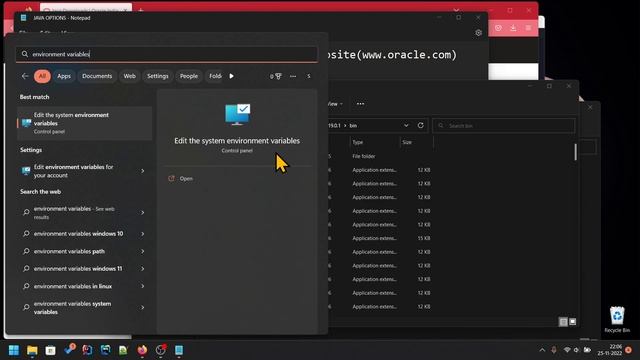Viewport: 640px width, 360px height.
Task: Open Microsoft Store from the taskbar
Action: 51,350
